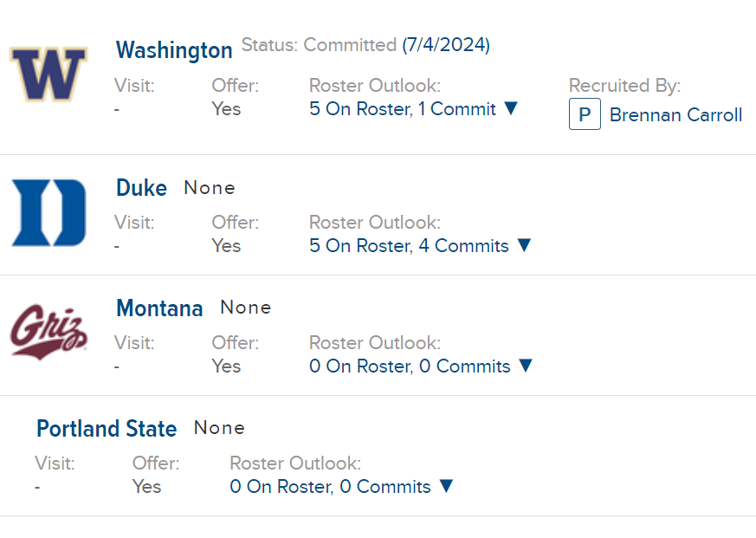The width and height of the screenshot is (756, 538).
Task: Click the Duke Blue Devils logo
Action: coord(48,212)
